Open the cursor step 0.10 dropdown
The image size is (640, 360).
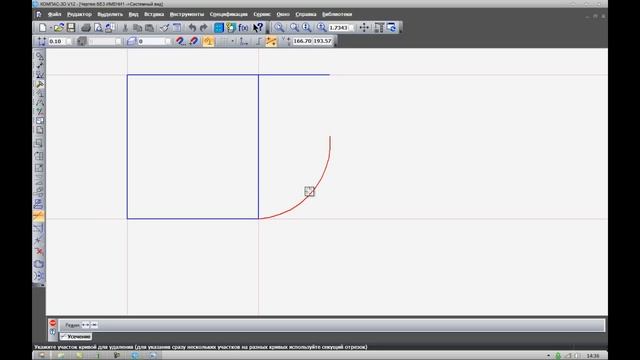[69, 41]
